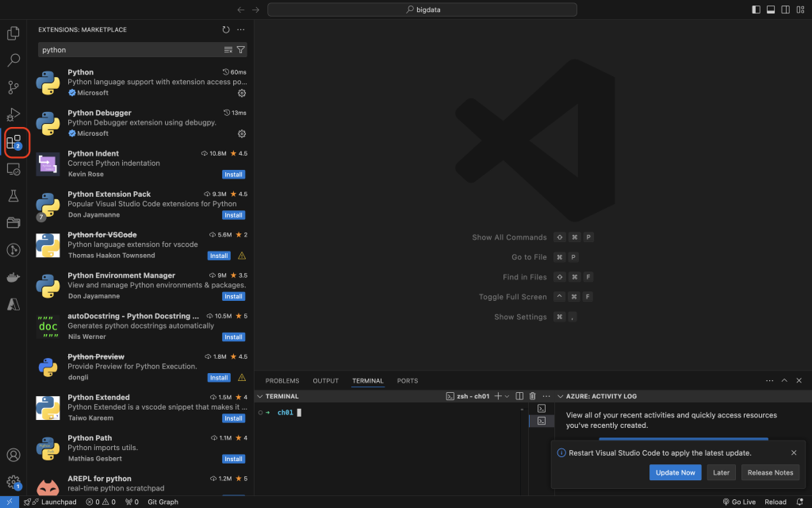
Task: Open errors and warnings status item
Action: click(x=101, y=502)
